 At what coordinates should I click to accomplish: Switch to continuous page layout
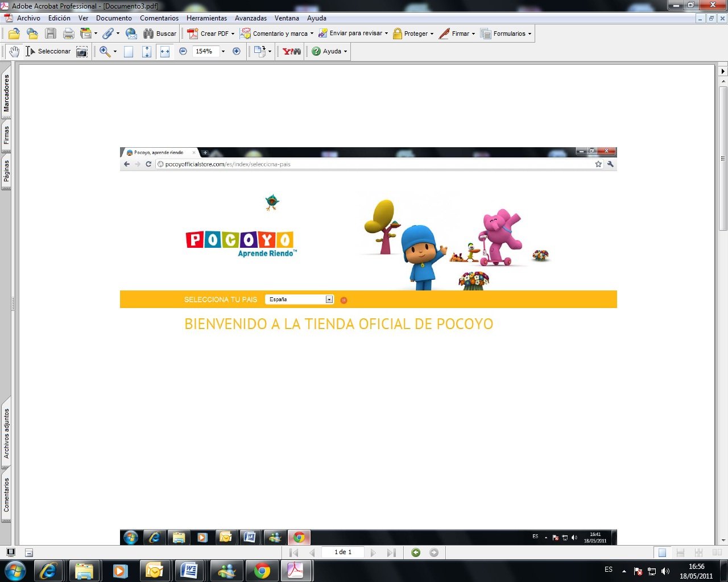point(680,552)
